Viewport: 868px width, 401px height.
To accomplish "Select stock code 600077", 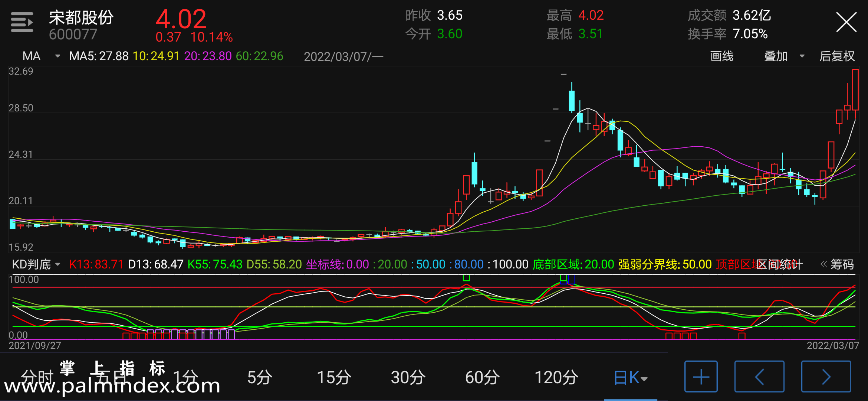I will click(73, 35).
